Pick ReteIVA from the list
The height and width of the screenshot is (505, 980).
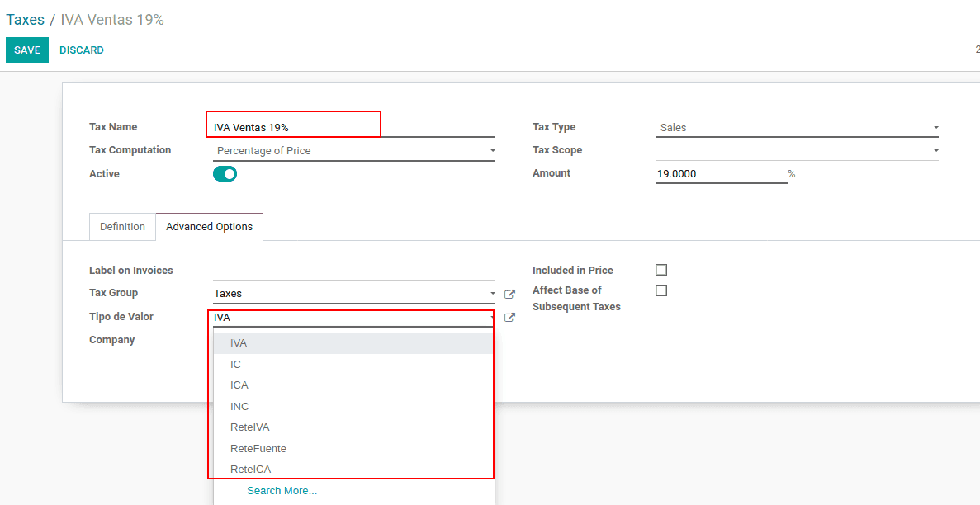click(353, 427)
